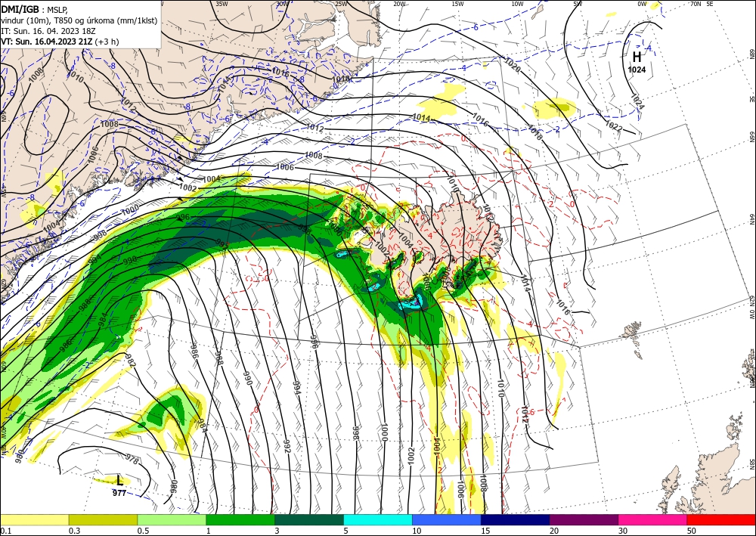
Task: Click the legend value 15
Action: click(485, 531)
